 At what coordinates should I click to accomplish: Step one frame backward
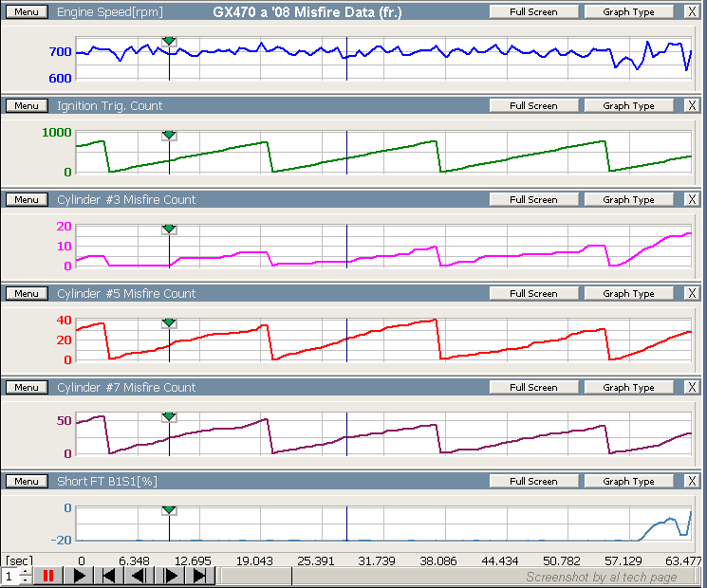140,576
